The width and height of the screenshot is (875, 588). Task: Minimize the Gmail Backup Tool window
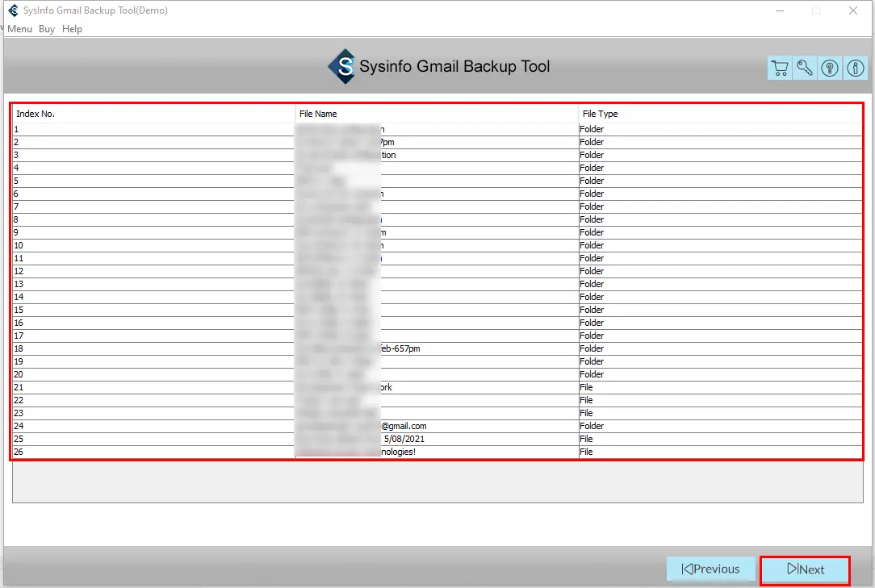pos(780,10)
